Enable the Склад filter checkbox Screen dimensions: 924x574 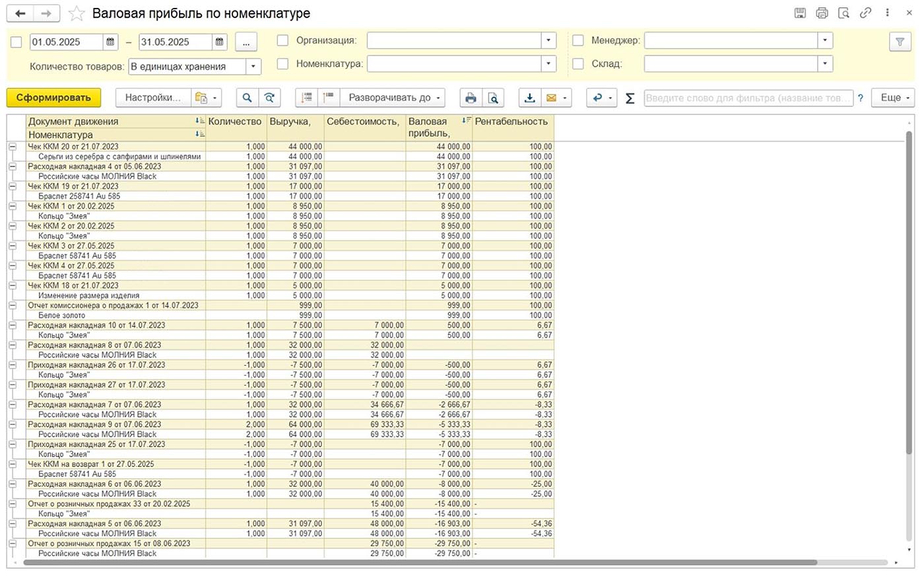click(x=577, y=64)
